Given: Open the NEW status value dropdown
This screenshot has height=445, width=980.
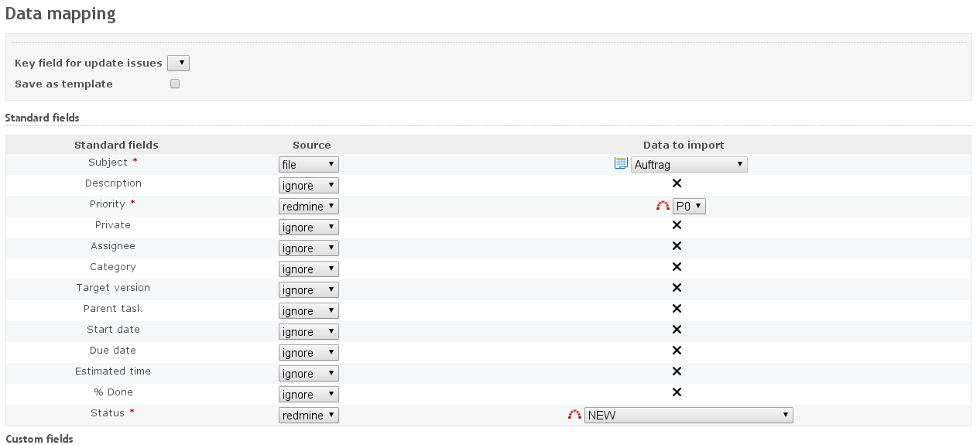Looking at the screenshot, I should 688,416.
